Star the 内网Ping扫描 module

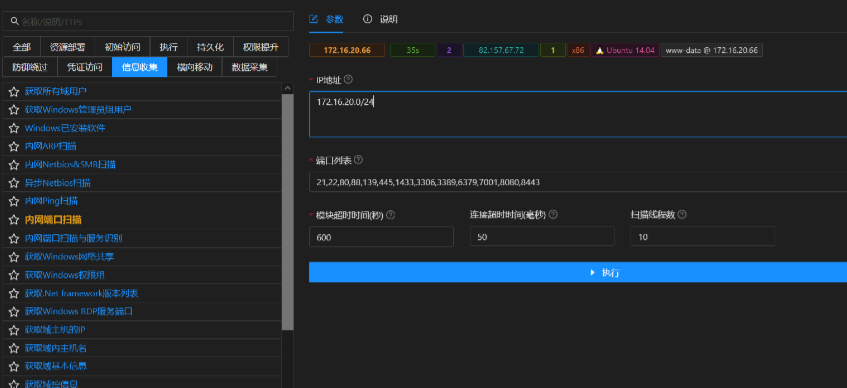[x=14, y=201]
